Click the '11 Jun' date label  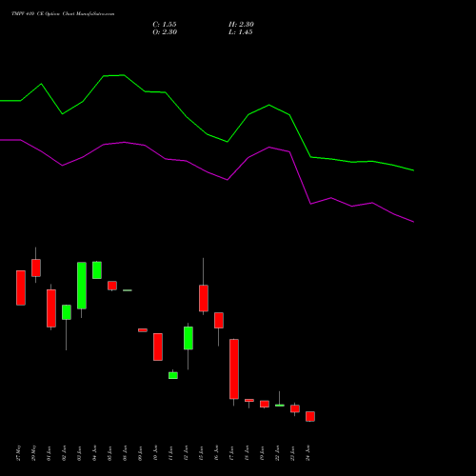pyautogui.click(x=170, y=453)
